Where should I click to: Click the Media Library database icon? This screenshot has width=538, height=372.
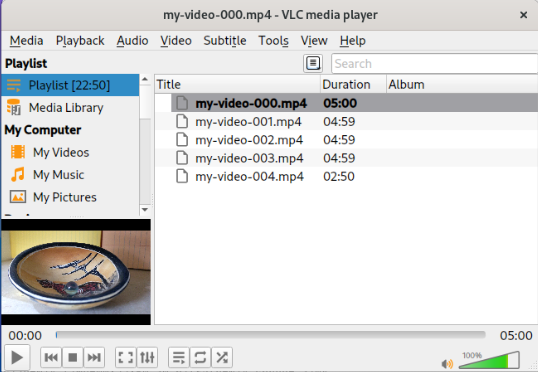tap(14, 107)
